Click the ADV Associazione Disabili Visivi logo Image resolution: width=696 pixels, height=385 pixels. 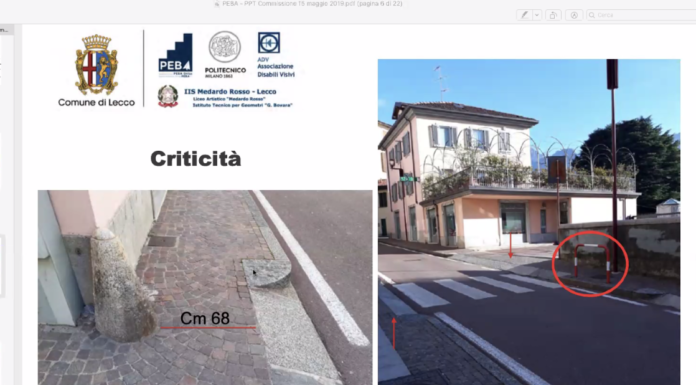point(276,55)
